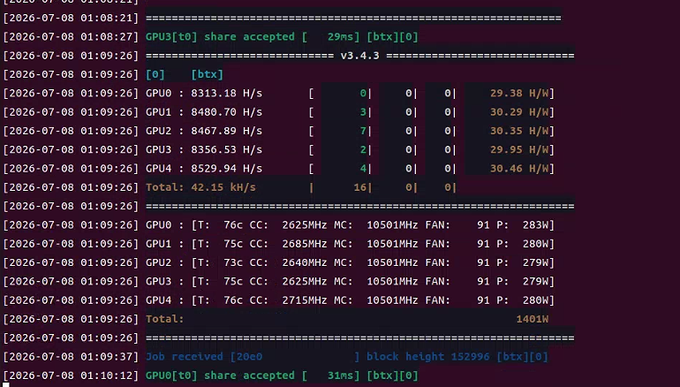680x387 pixels.
Task: Click GPU0 temperature 76c
Action: pyautogui.click(x=233, y=225)
